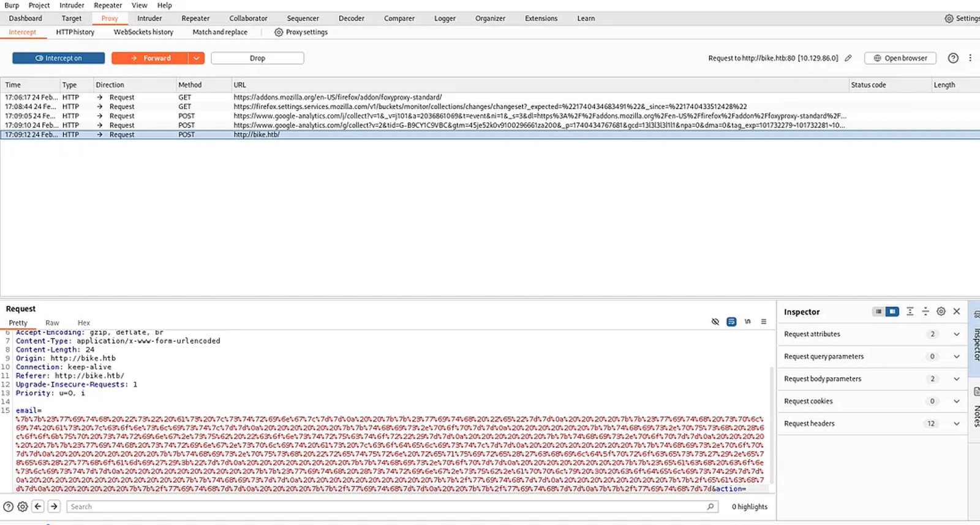
Task: Open the Decoder tab
Action: (x=352, y=18)
